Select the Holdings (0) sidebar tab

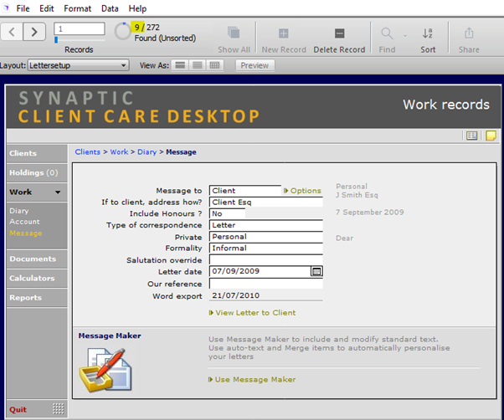pyautogui.click(x=37, y=172)
